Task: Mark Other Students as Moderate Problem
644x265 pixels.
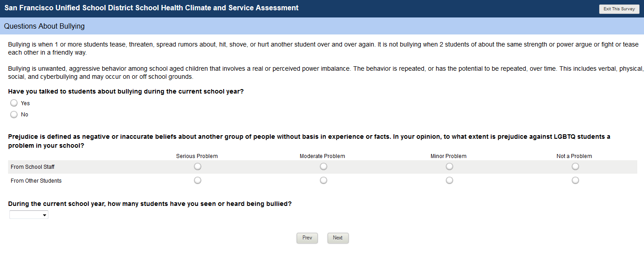Action: click(324, 180)
